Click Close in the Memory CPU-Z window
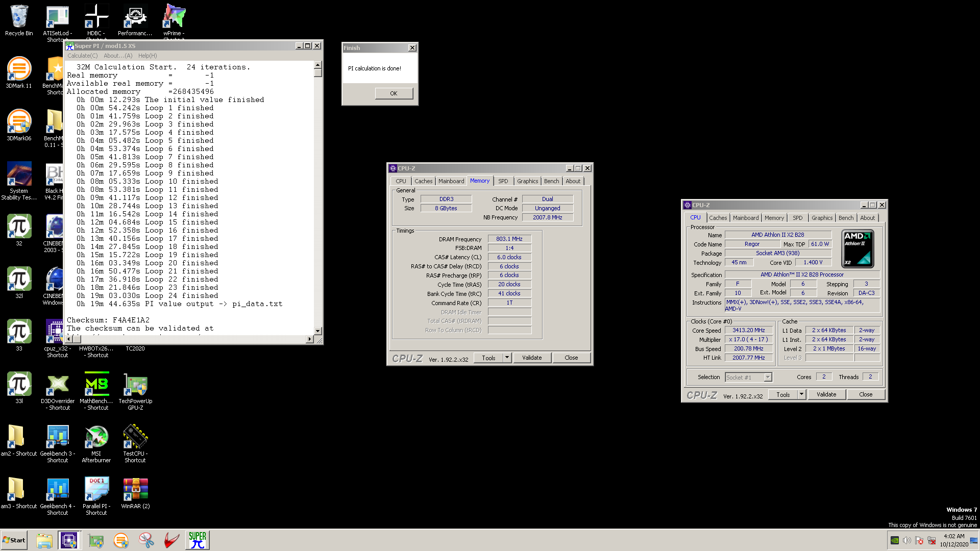 click(571, 358)
